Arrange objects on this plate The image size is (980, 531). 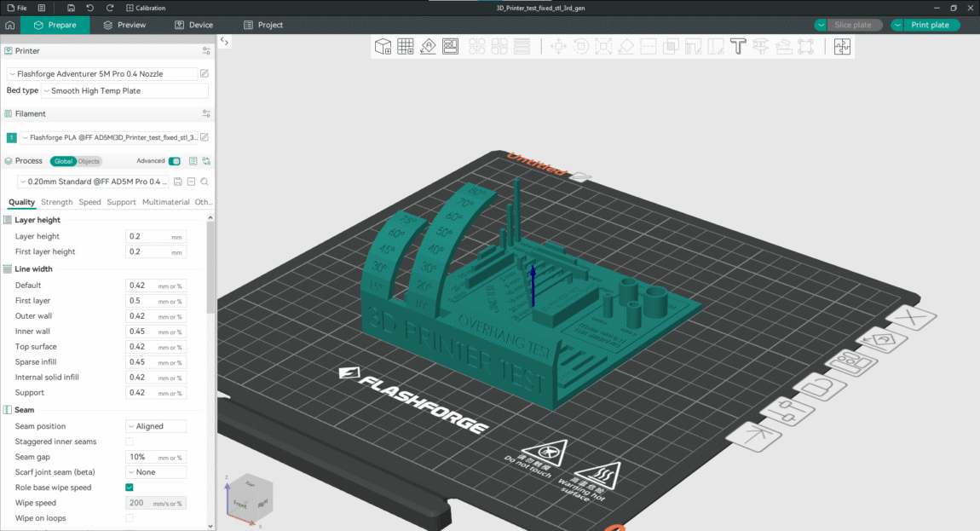(x=850, y=363)
